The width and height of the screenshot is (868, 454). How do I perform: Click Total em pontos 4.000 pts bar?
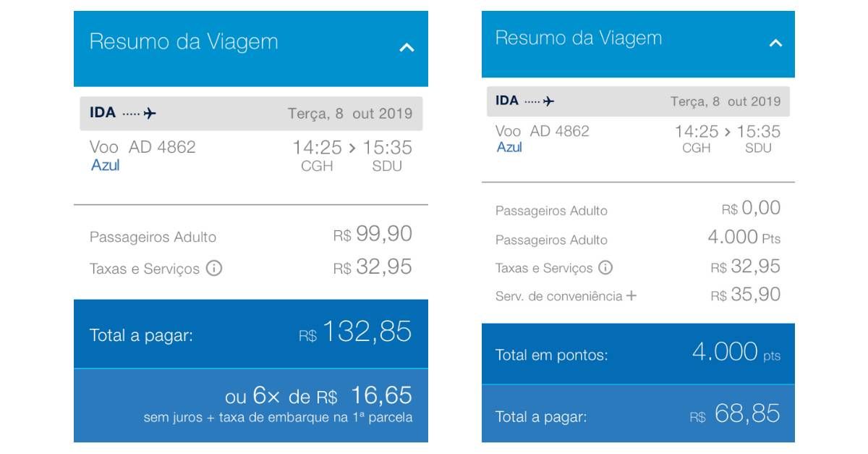638,353
